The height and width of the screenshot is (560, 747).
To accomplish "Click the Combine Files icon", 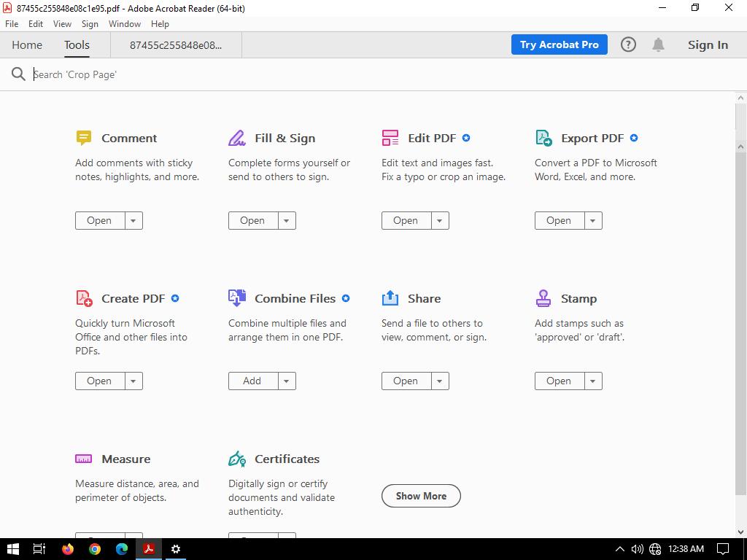I will click(x=237, y=298).
